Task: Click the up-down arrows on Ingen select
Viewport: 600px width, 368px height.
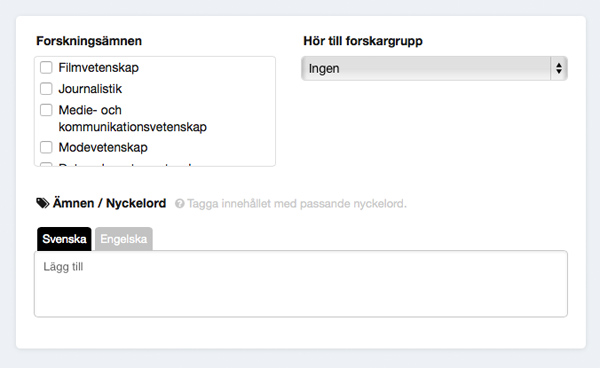Action: [559, 68]
